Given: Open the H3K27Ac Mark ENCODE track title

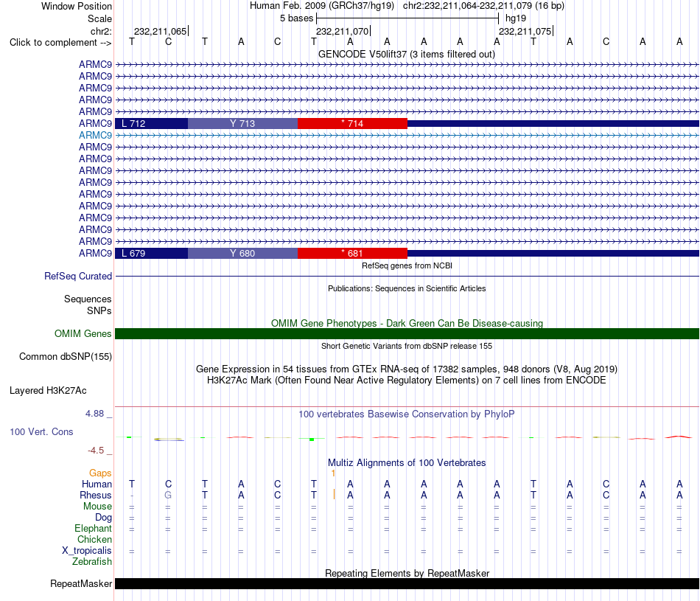Looking at the screenshot, I should (x=407, y=381).
